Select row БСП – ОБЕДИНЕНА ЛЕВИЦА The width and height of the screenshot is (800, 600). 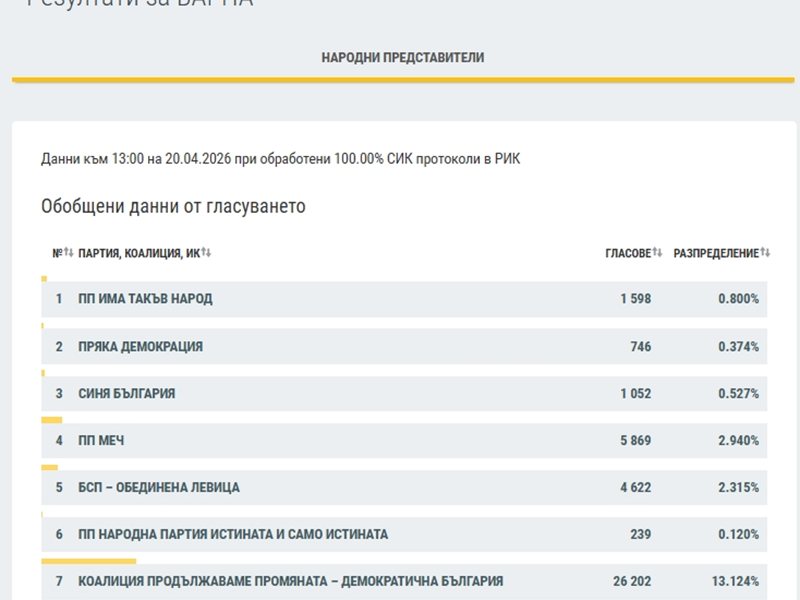click(x=404, y=487)
